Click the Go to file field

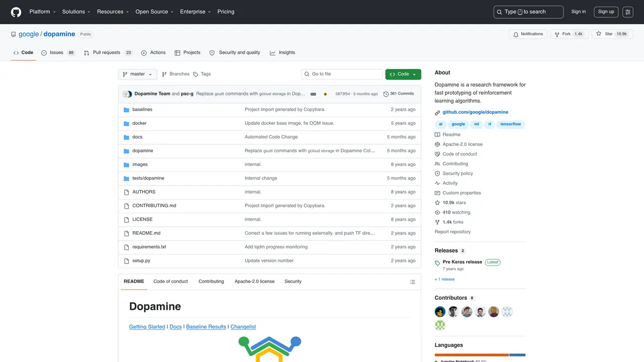(342, 74)
